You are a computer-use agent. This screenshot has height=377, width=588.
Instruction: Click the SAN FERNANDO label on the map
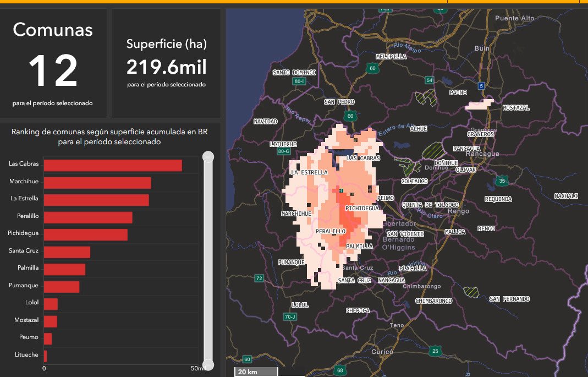click(x=509, y=299)
